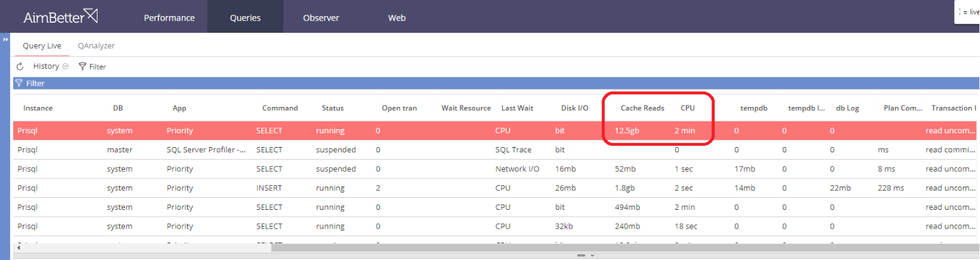Click the 17mb tempdb cell
This screenshot has height=260, width=980.
pos(744,168)
